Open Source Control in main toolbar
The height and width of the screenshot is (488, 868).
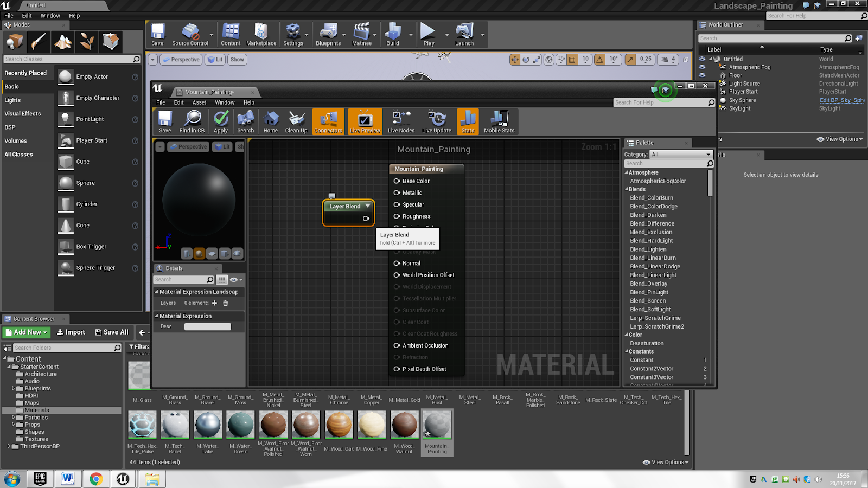click(x=190, y=35)
